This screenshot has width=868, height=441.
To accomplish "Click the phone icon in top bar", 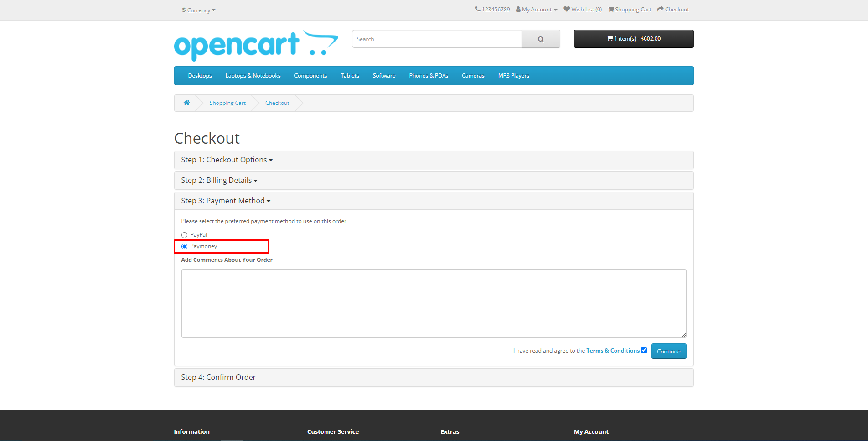I will [x=477, y=9].
